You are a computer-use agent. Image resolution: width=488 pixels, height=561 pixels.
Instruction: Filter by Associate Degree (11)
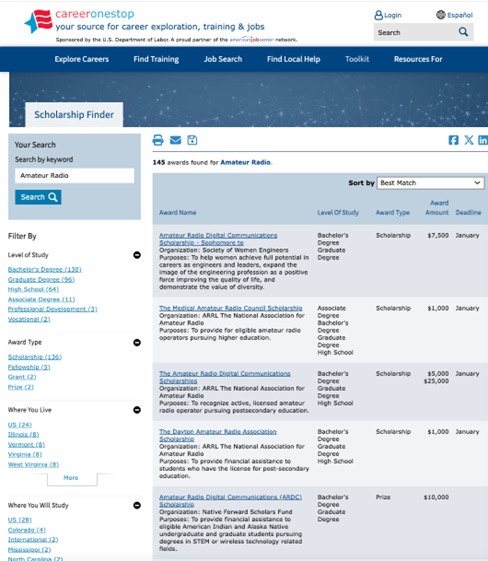tap(42, 299)
